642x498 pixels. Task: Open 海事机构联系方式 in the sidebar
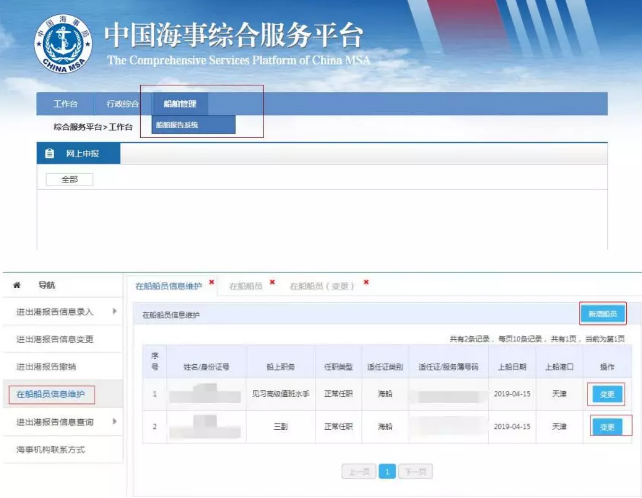51,450
